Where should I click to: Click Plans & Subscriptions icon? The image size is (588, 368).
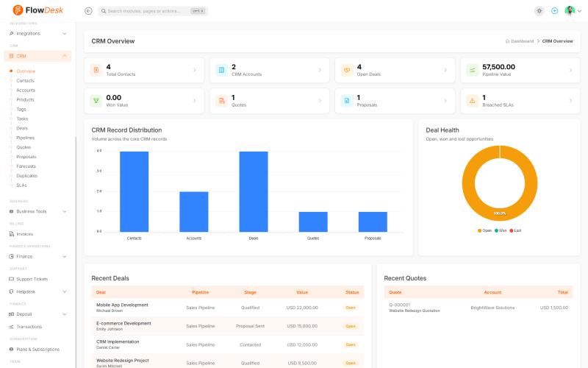11,349
